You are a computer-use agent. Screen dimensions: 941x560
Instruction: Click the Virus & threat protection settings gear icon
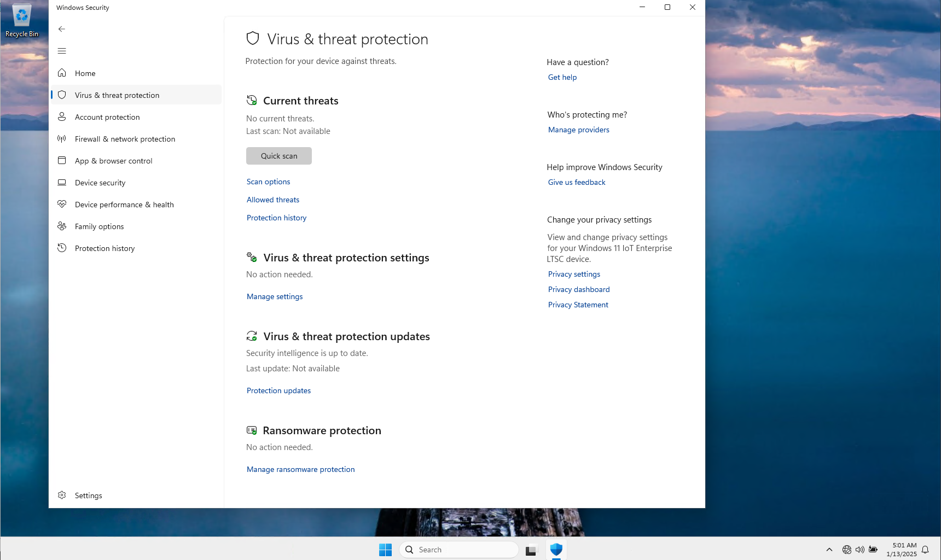252,257
